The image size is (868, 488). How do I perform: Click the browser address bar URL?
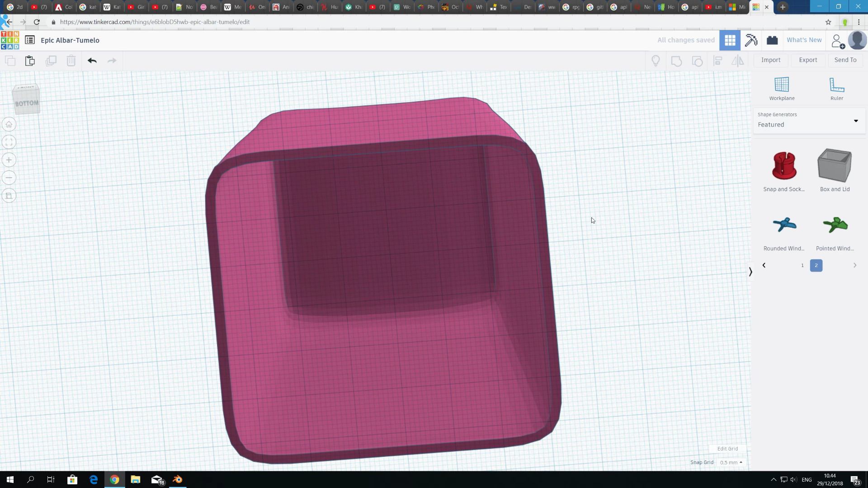(155, 22)
